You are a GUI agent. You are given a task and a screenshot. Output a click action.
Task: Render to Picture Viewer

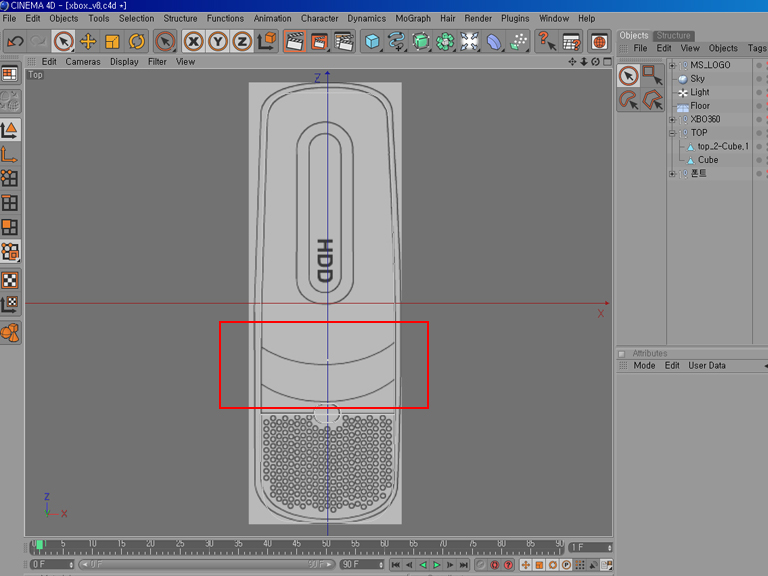click(x=319, y=42)
